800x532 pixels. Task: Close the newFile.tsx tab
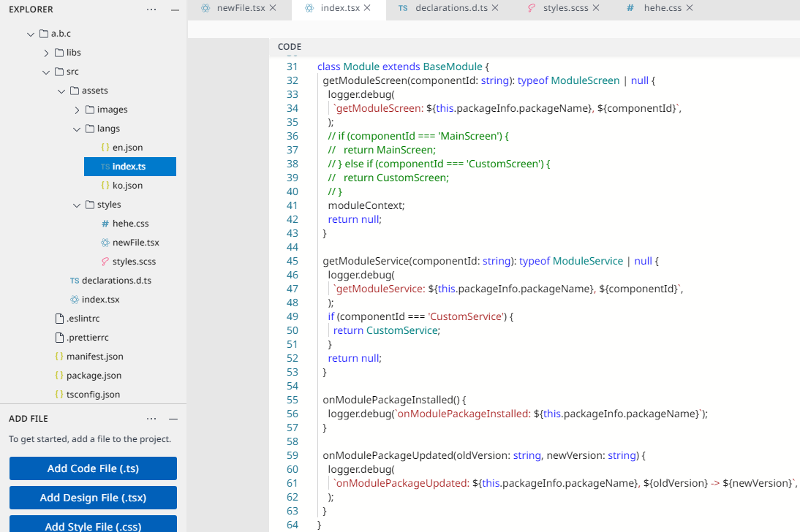click(x=273, y=7)
